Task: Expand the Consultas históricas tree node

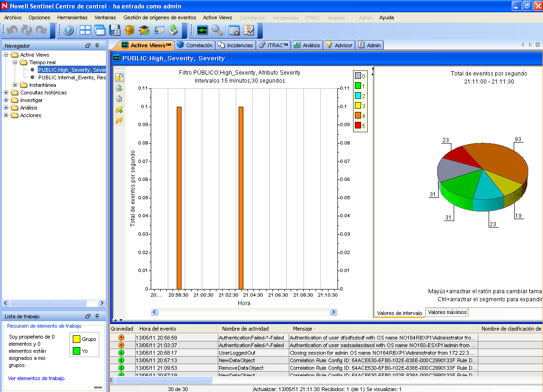Action: (6, 93)
